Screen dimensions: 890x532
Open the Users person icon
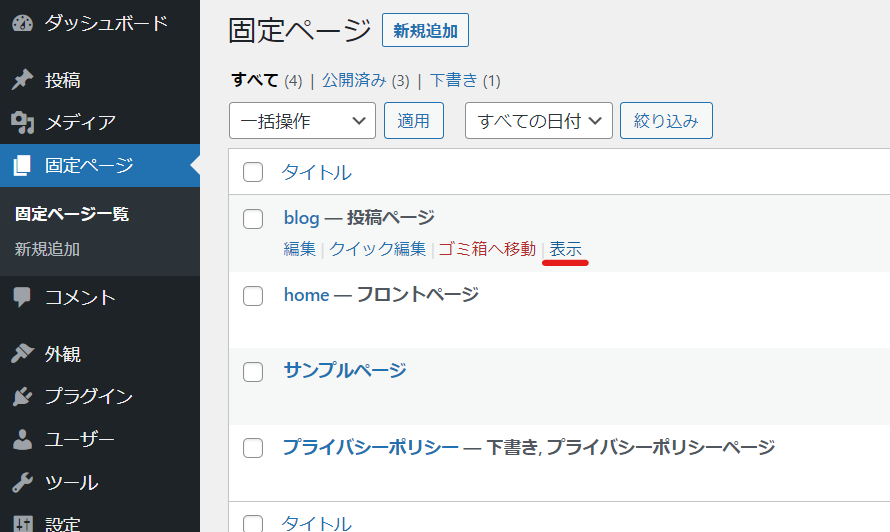[23, 439]
